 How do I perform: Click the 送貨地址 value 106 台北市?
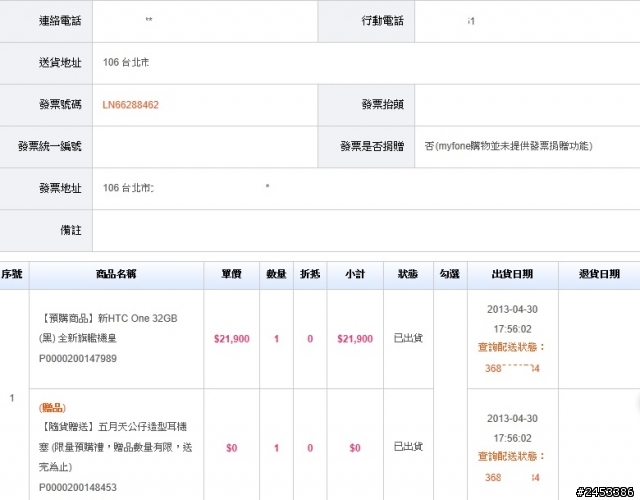tap(127, 62)
